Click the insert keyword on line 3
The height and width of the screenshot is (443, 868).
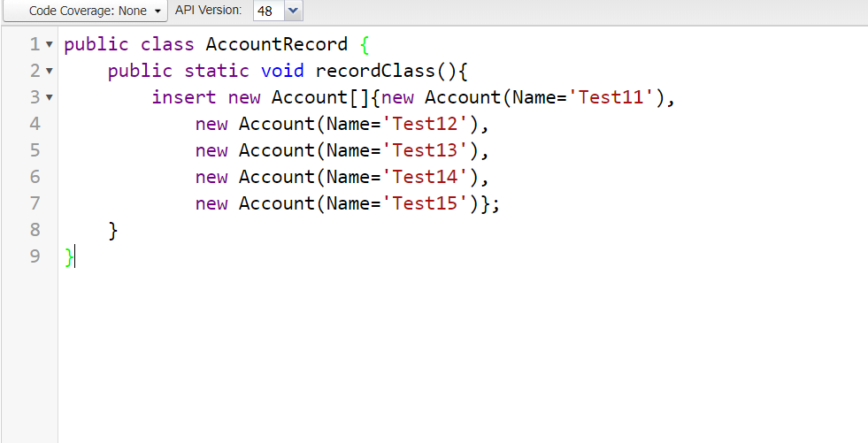(184, 97)
